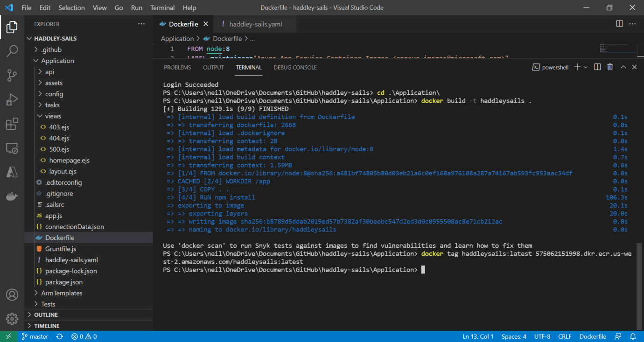Viewport: 644px width, 342px height.
Task: Expand the ArmTemplates folder
Action: [62, 293]
